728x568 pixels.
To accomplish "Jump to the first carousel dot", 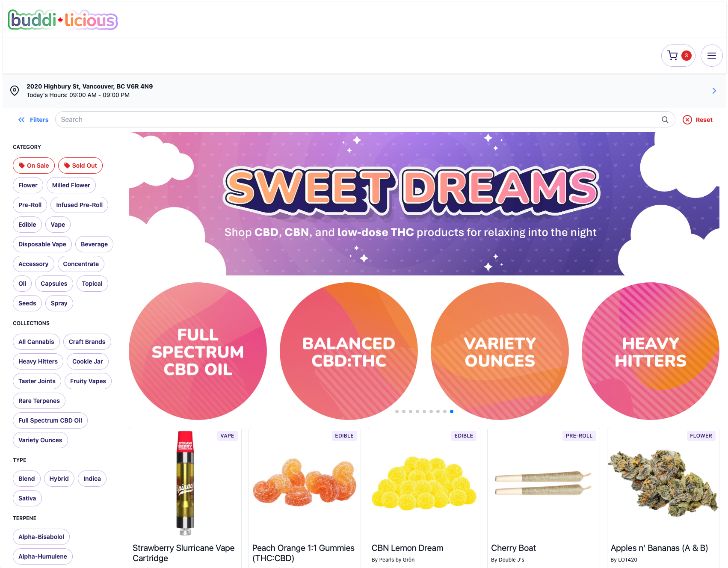I will click(397, 411).
